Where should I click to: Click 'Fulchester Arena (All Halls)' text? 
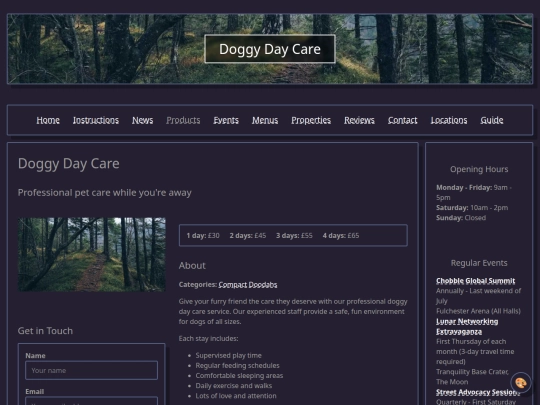(478, 311)
